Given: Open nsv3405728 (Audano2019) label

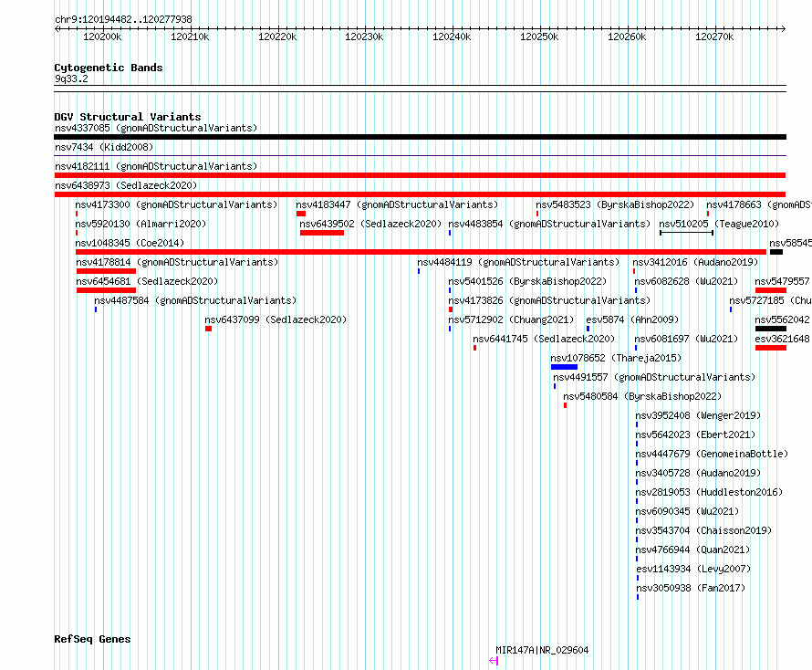Looking at the screenshot, I should click(698, 473).
